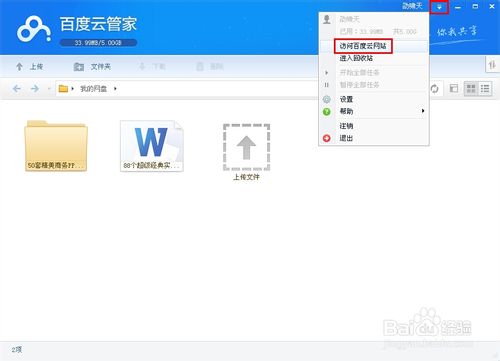The height and width of the screenshot is (361, 500).
Task: Click the 上传文件 upload tile
Action: (246, 152)
